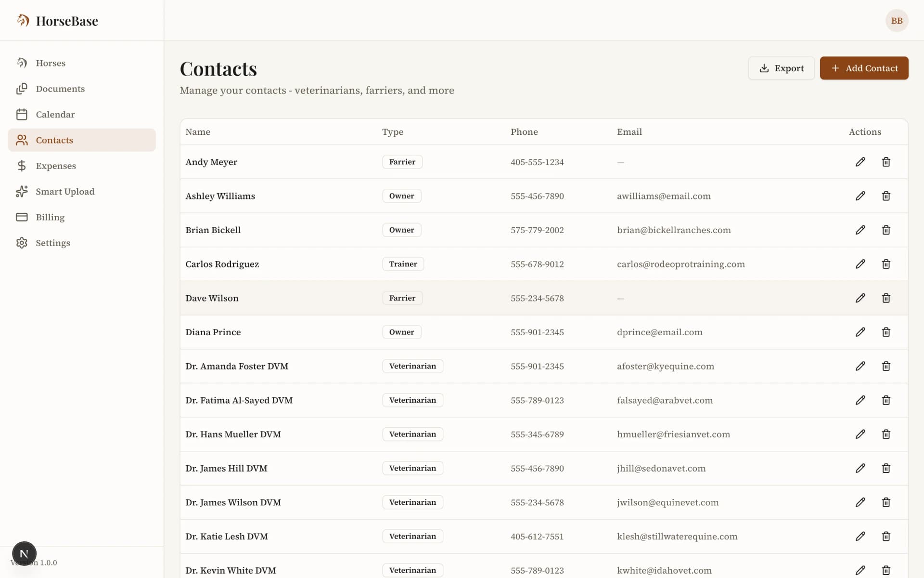Open edit pencil for Dave Wilson
924x578 pixels.
(860, 298)
